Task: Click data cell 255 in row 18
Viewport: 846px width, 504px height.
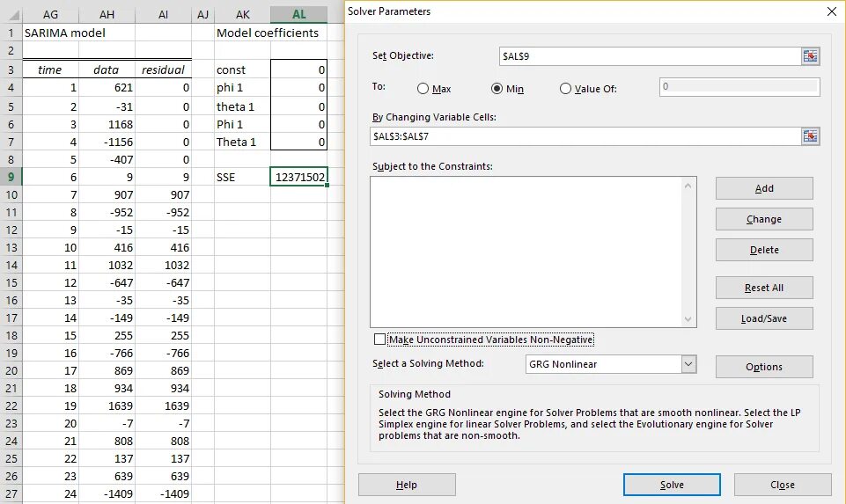Action: point(107,335)
